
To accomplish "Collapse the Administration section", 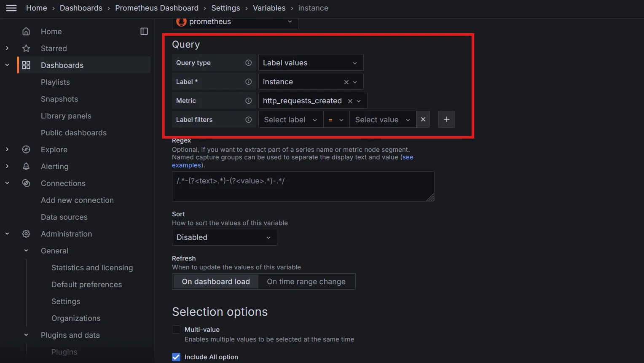I will click(x=7, y=234).
